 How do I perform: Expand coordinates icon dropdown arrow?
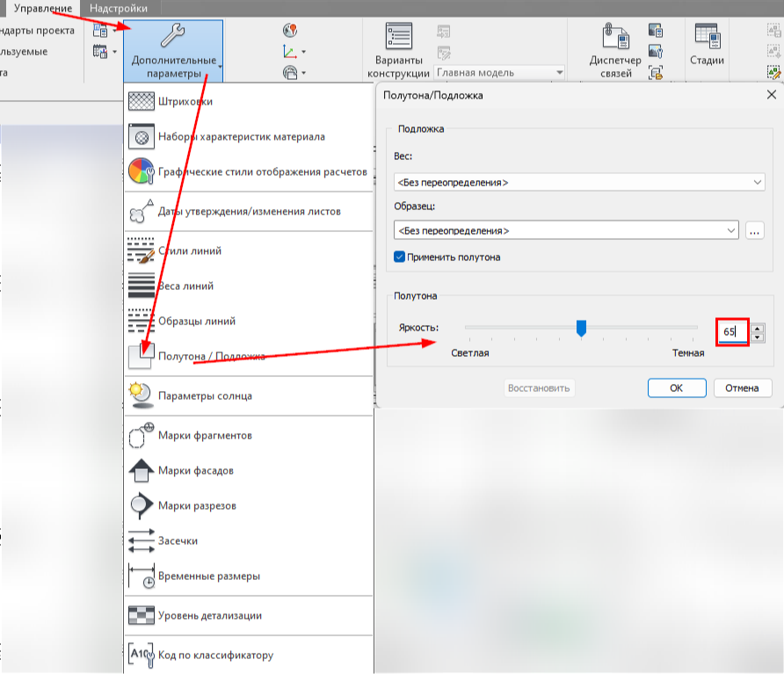(x=303, y=52)
